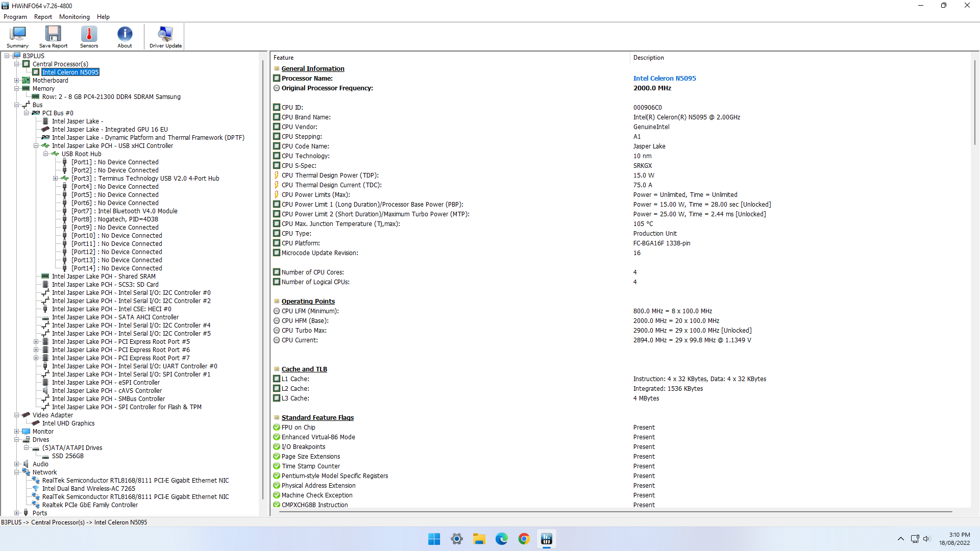Click the Network node icon
Viewport: 980px width, 551px height.
(x=27, y=472)
